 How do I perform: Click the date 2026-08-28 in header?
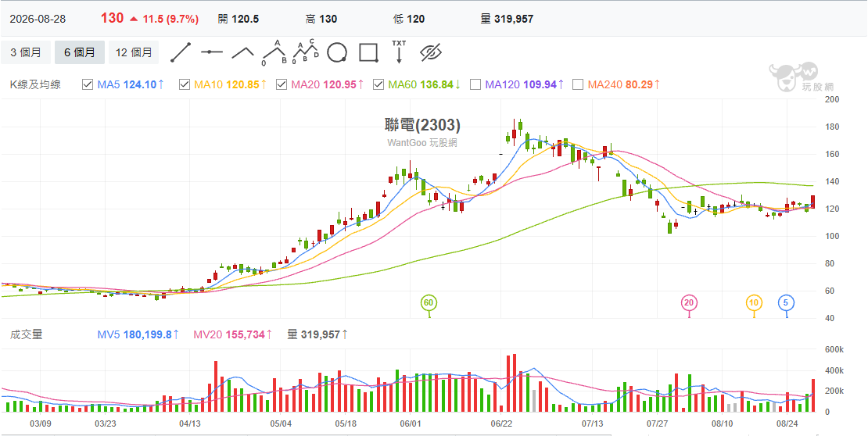tap(38, 19)
